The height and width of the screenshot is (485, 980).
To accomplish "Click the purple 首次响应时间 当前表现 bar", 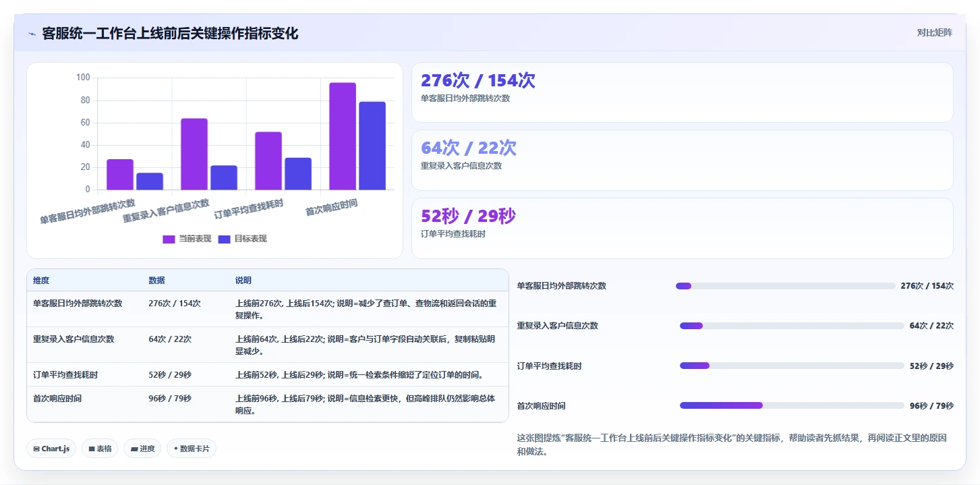I will point(343,136).
